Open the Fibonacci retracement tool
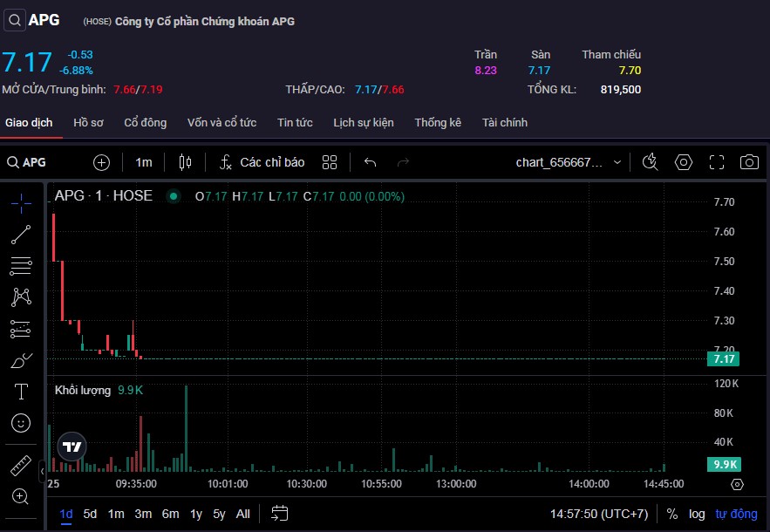The image size is (770, 532). pyautogui.click(x=21, y=265)
